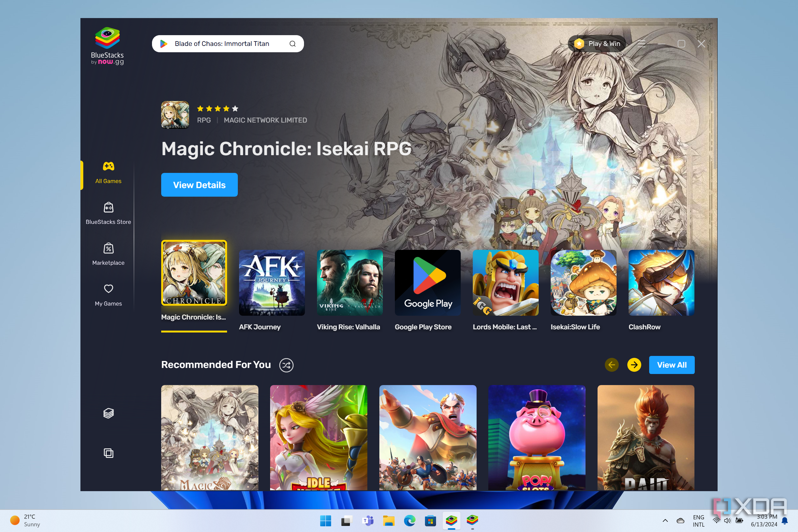Click View Details for Magic Chronicle: Isekai RPG
The width and height of the screenshot is (798, 532).
(199, 185)
